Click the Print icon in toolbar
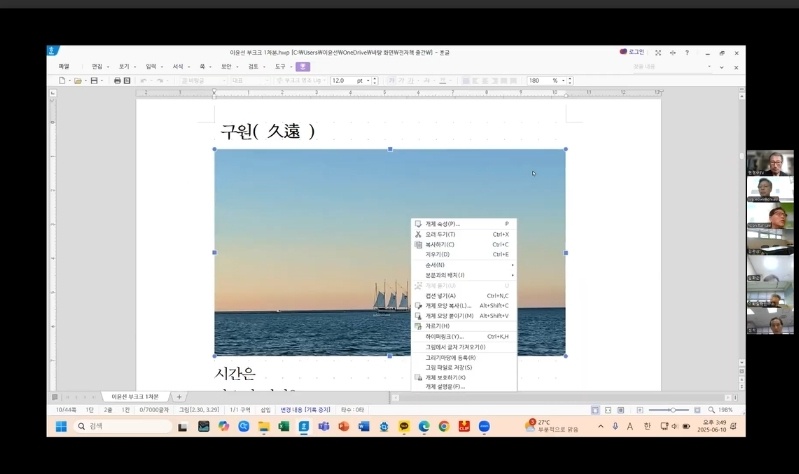The image size is (799, 474). pyautogui.click(x=117, y=80)
